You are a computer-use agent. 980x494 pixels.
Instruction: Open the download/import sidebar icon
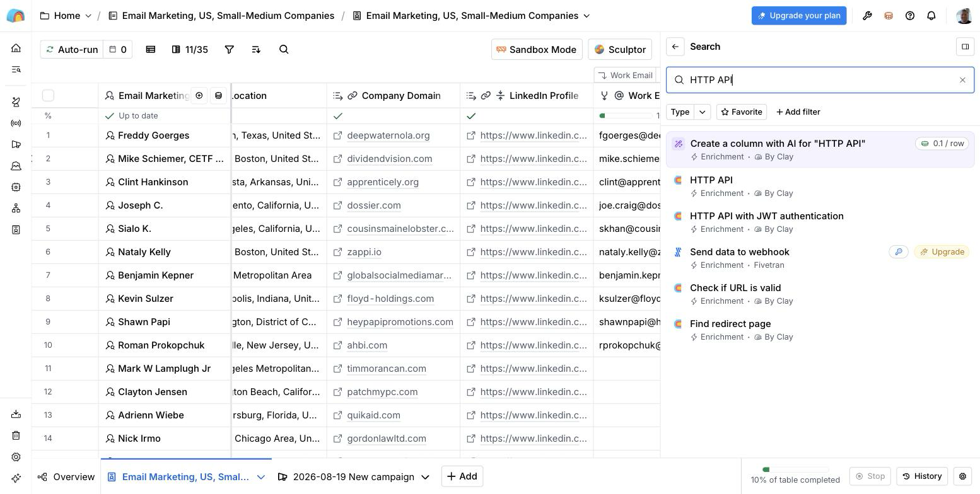coord(16,414)
